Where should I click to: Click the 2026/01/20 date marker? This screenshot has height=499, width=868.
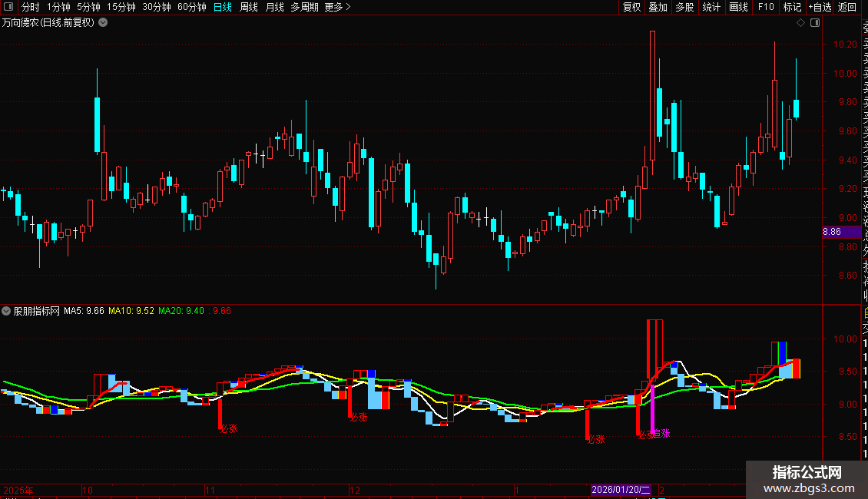tap(621, 490)
